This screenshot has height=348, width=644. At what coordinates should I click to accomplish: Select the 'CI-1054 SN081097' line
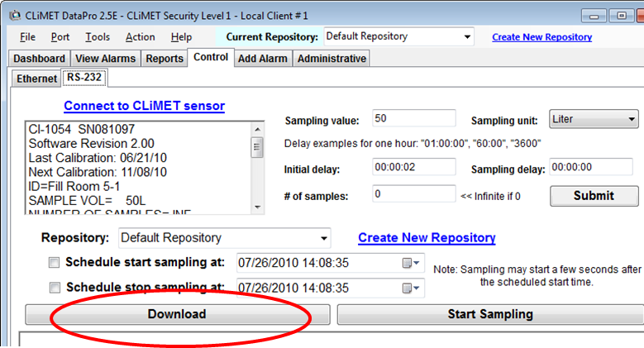81,130
